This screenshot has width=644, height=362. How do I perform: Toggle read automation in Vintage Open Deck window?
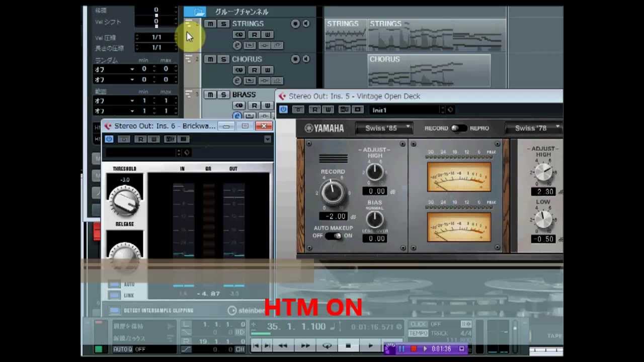click(x=315, y=110)
